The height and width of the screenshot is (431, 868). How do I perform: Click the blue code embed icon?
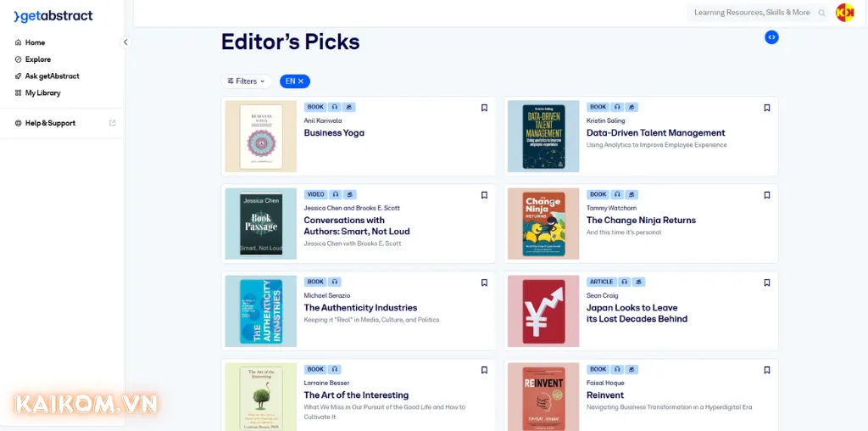771,37
